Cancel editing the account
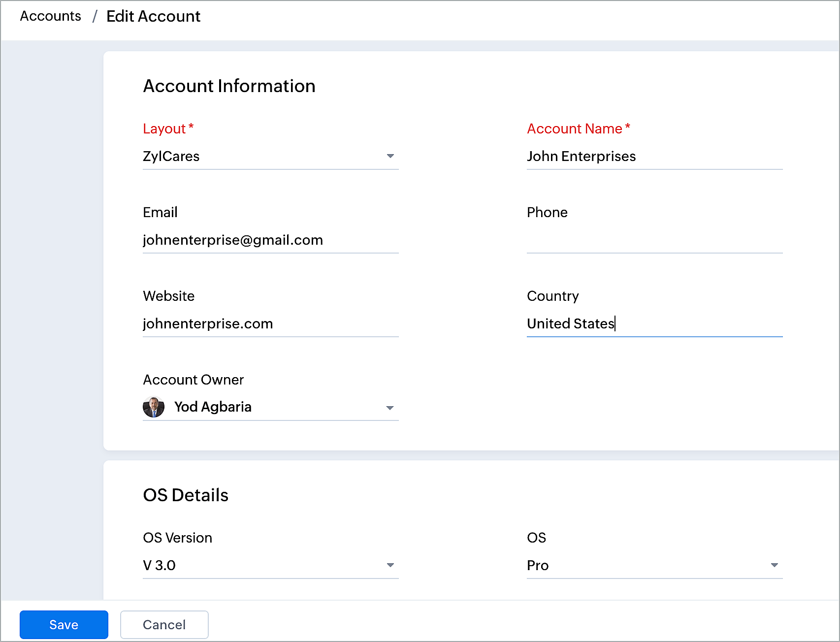 click(164, 625)
